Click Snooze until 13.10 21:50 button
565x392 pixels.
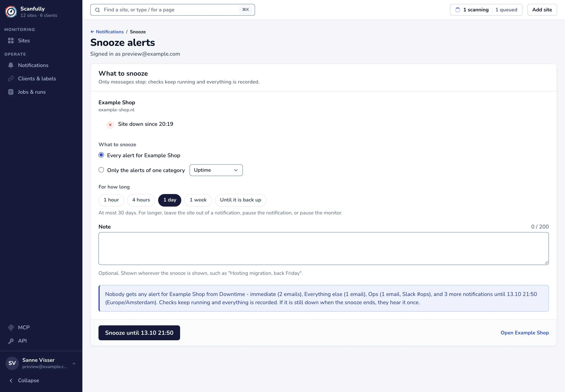pos(139,333)
